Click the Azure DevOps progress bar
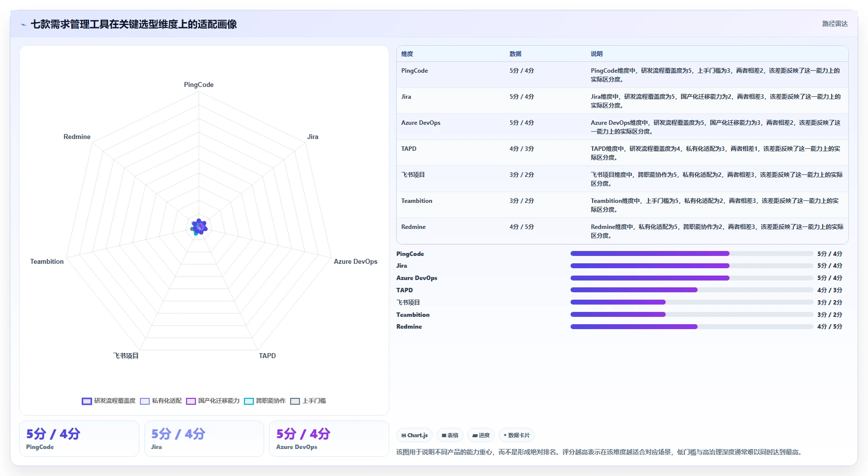 [692, 278]
